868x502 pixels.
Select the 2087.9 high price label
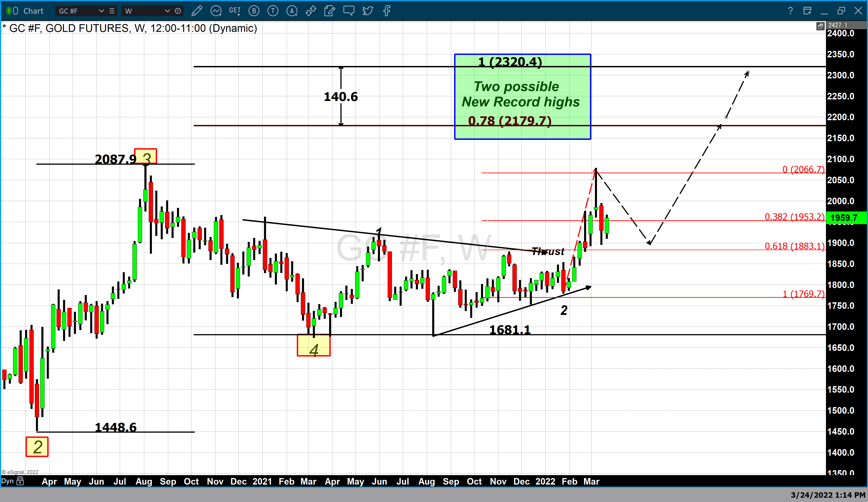115,159
